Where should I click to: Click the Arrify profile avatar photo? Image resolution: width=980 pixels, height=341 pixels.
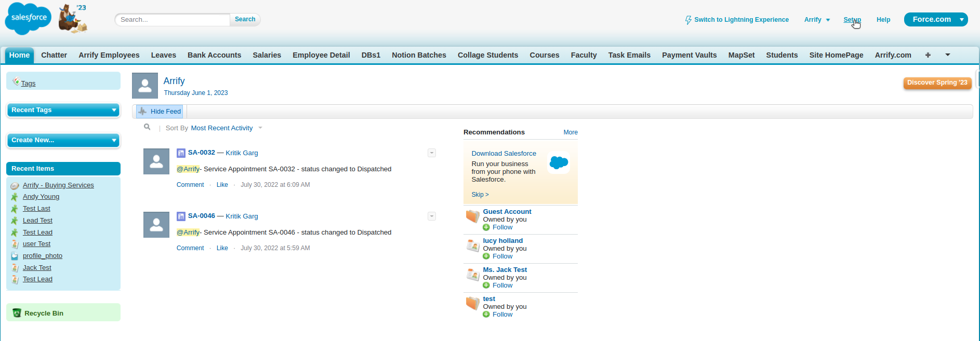point(145,86)
